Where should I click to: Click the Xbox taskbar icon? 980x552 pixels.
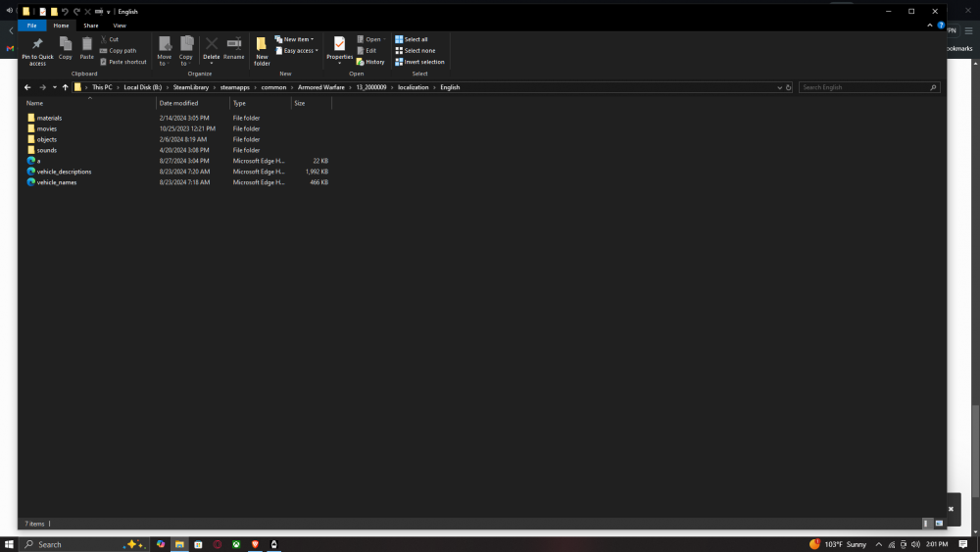[236, 544]
